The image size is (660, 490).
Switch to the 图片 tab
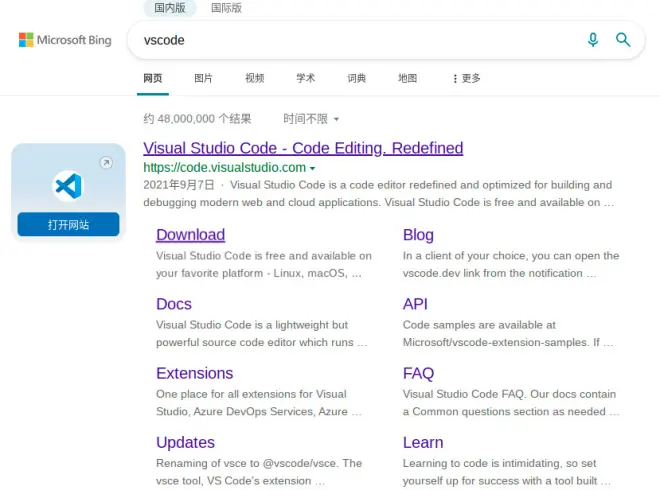point(204,78)
